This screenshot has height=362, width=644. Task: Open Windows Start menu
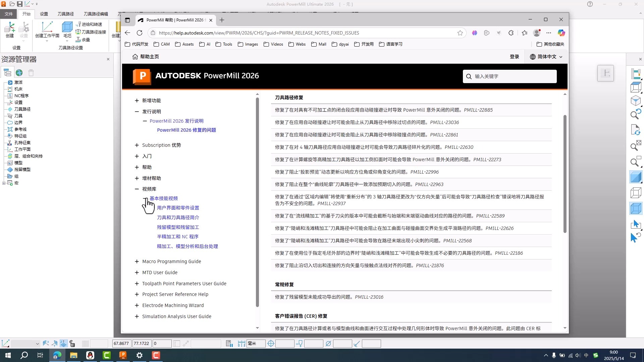click(8, 355)
